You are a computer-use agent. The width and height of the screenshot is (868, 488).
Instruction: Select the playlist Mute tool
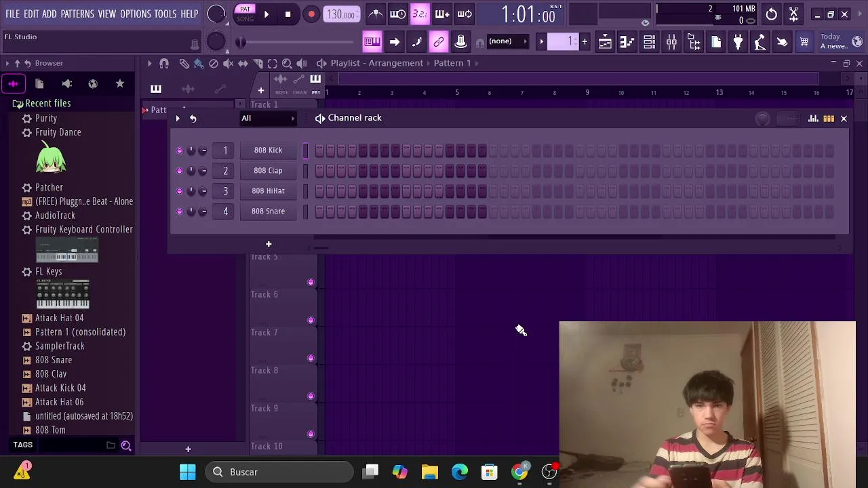point(229,63)
